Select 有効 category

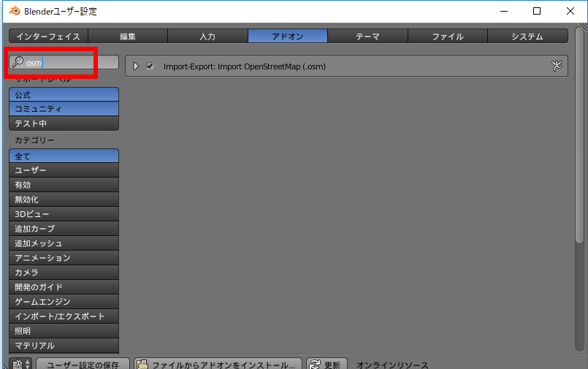64,185
